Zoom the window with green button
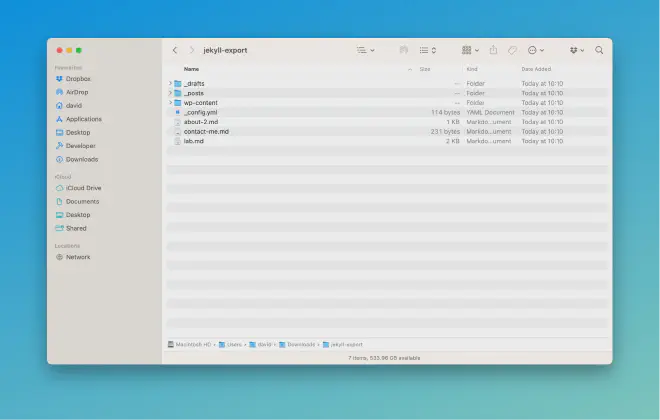 (79, 50)
